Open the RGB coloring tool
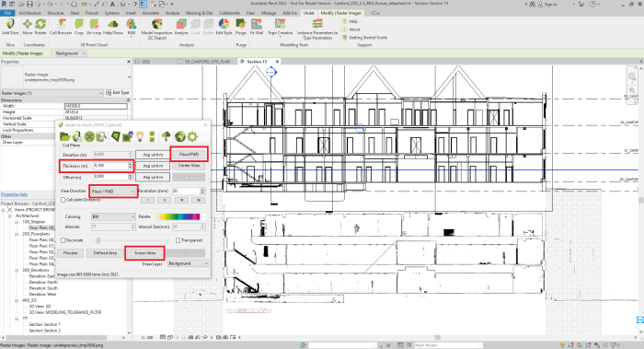This screenshot has width=644, height=349. tap(132, 28)
